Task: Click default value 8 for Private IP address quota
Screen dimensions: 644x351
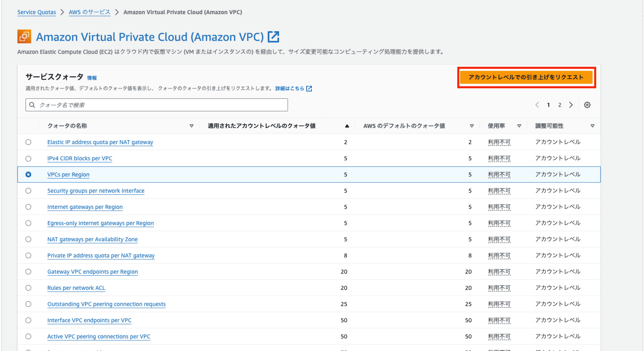Action: 470,255
